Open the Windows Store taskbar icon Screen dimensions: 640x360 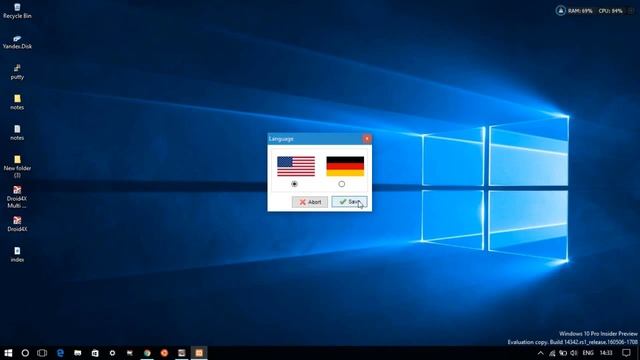point(95,353)
